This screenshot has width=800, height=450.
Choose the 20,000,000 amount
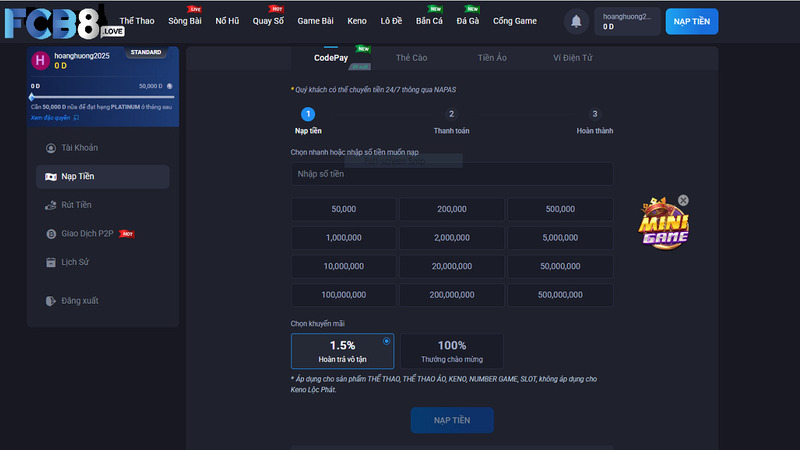(452, 266)
